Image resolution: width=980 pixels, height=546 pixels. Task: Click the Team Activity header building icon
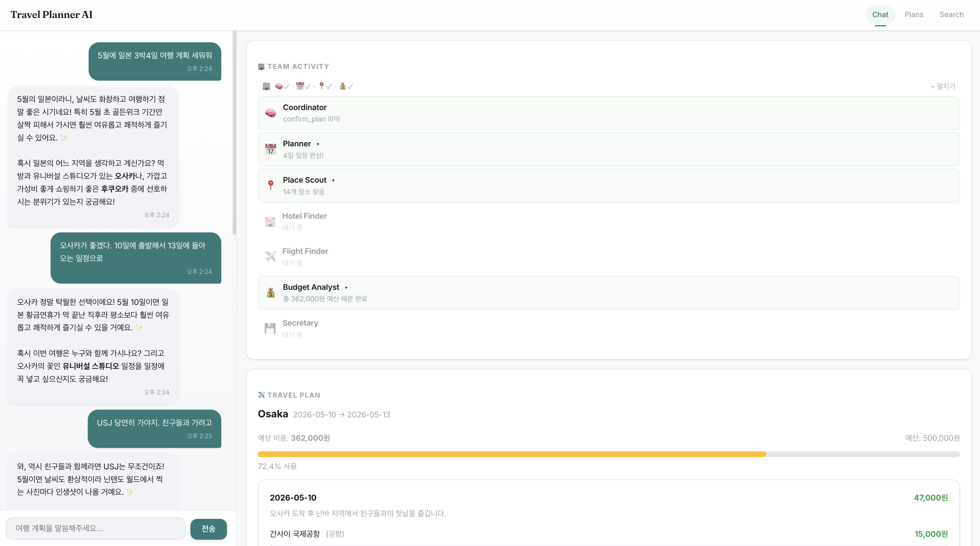coord(261,67)
